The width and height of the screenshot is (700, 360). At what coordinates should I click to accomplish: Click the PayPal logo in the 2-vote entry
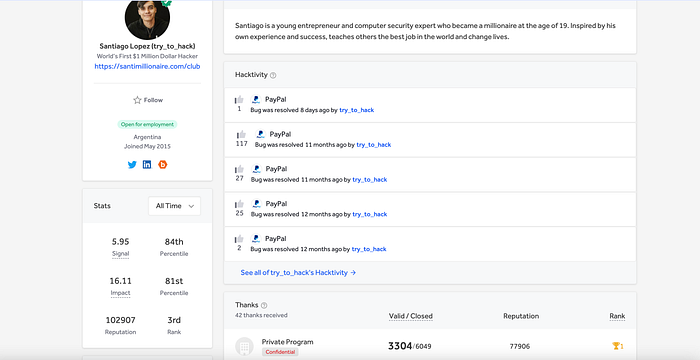click(256, 239)
